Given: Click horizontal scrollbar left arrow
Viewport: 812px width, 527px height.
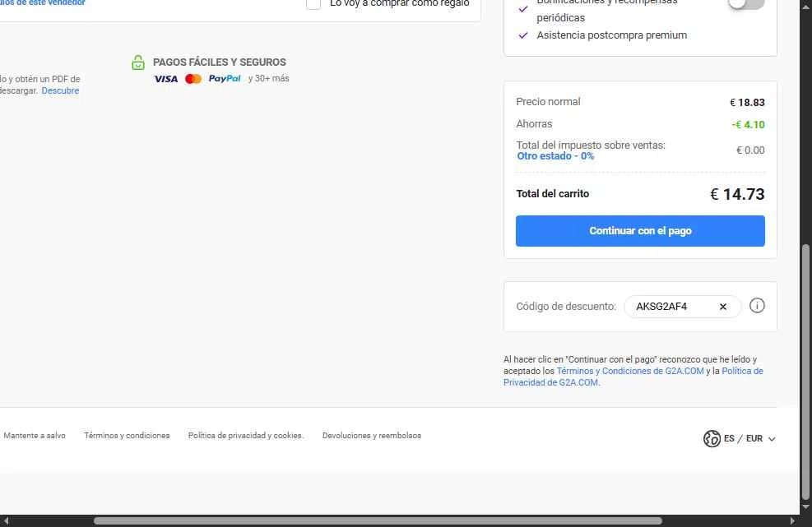Looking at the screenshot, I should pos(5,520).
